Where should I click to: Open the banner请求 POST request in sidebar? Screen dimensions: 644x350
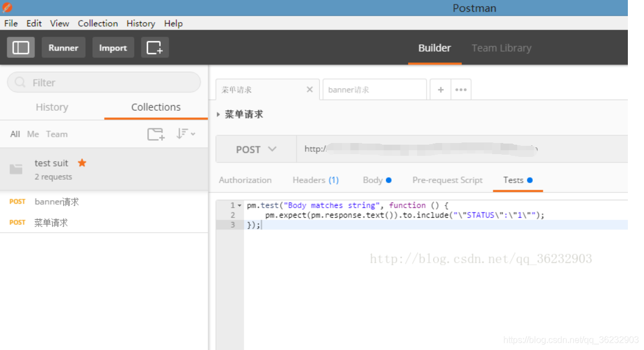pos(104,201)
